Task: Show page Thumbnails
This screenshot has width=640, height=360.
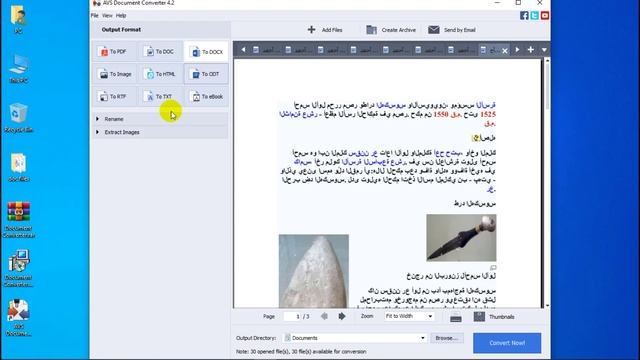Action: (x=494, y=317)
